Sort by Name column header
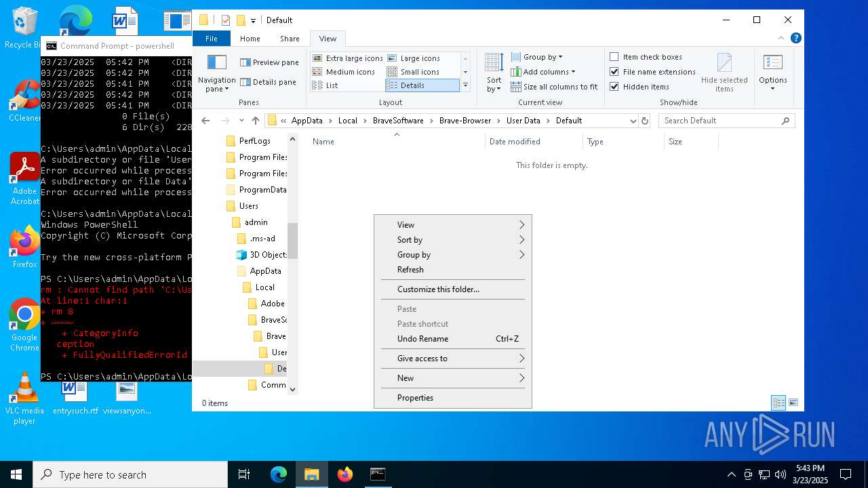 point(397,142)
